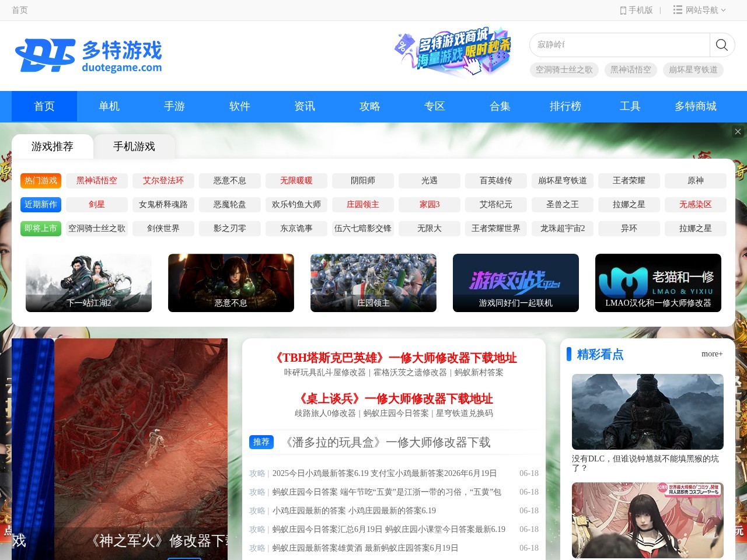
Task: Open the 老猫和一修 trainer thumbnail
Action: [658, 283]
